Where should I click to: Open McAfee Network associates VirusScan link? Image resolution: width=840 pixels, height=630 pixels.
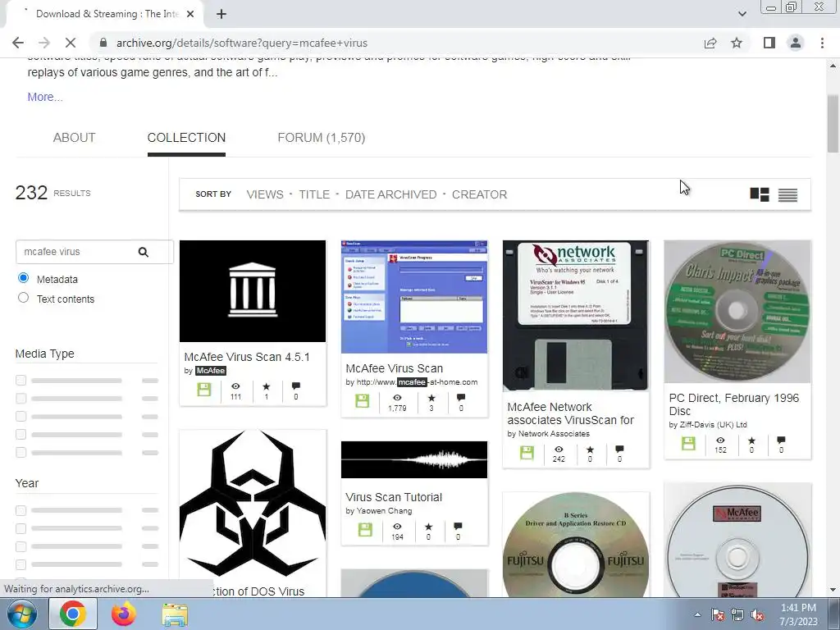point(571,413)
